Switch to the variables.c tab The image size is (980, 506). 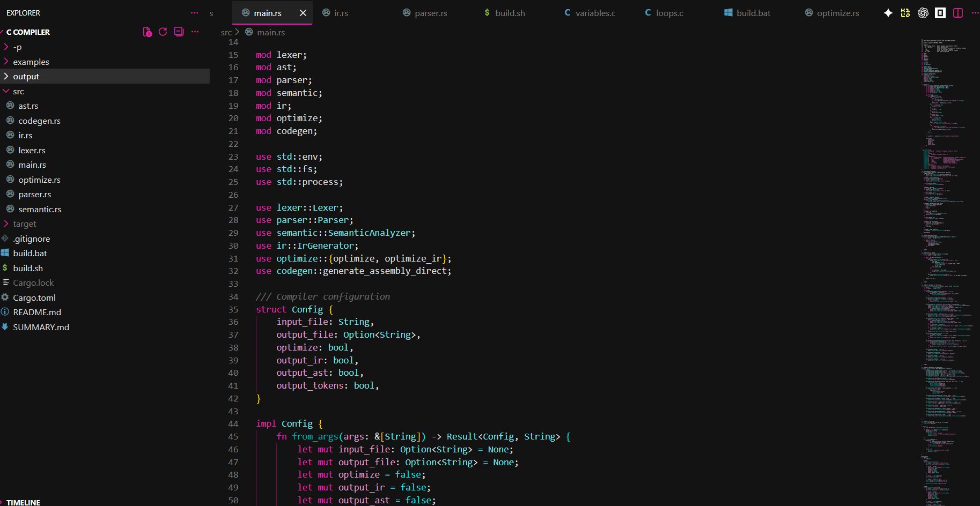click(x=595, y=13)
